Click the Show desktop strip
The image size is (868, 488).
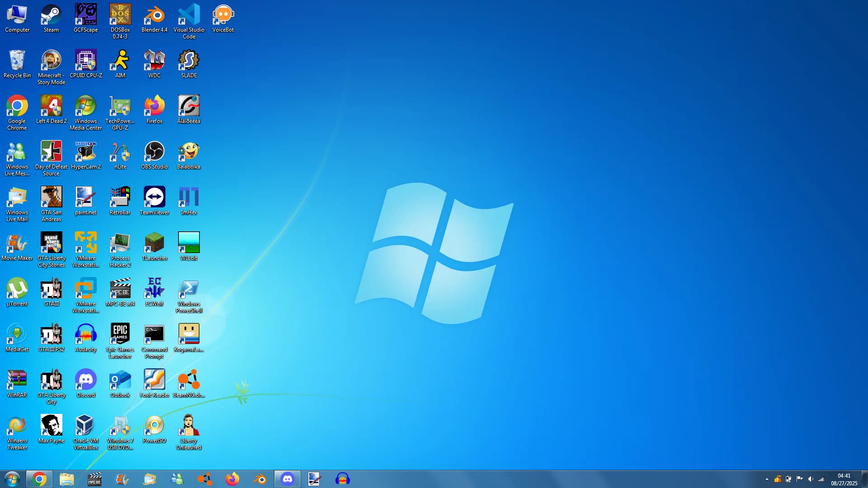pyautogui.click(x=864, y=479)
